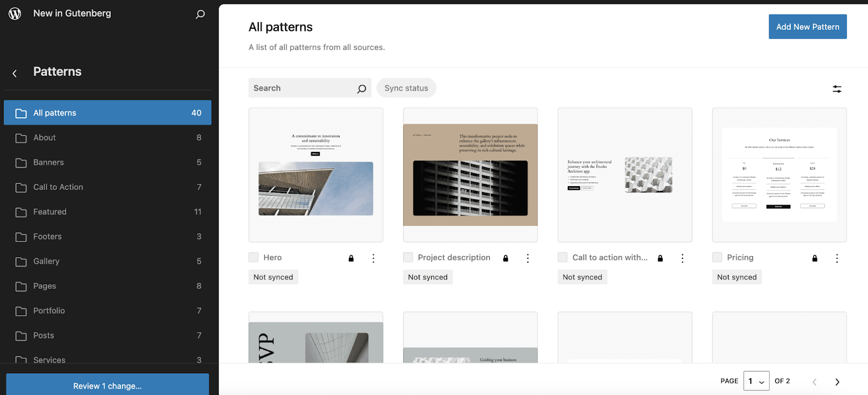
Task: Tick the Call to action with... checkbox
Action: [563, 257]
